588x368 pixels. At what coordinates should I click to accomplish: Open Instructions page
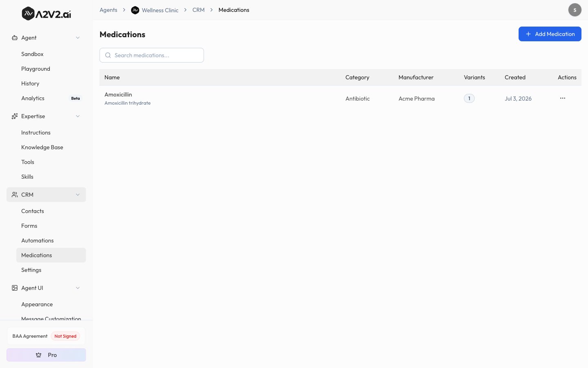[51, 132]
